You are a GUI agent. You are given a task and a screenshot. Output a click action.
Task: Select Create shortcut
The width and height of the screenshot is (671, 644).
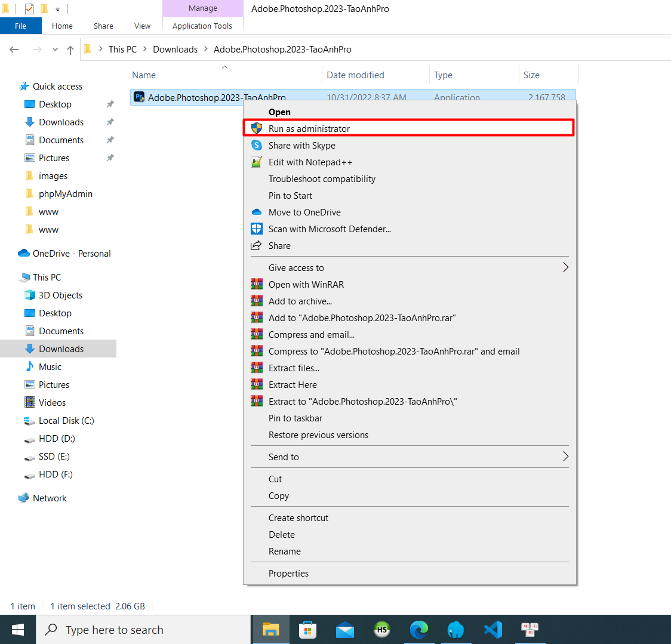[x=410, y=517]
